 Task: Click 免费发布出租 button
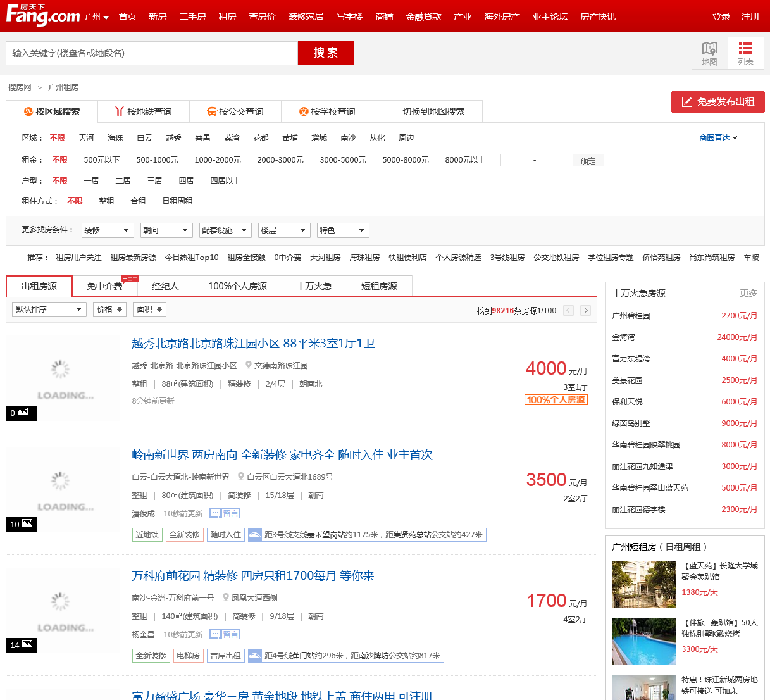[x=718, y=102]
